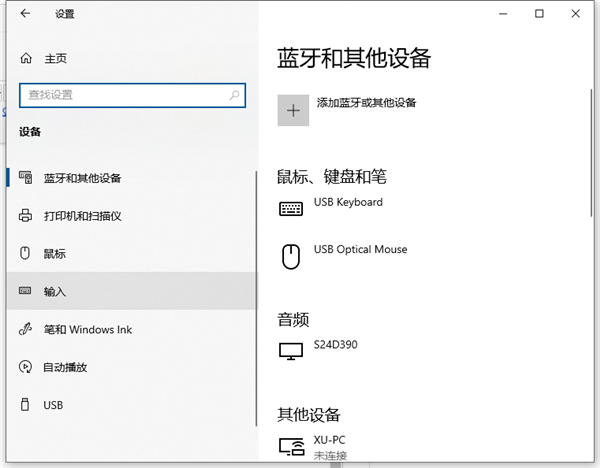The width and height of the screenshot is (600, 468).
Task: Click the S24D390 monitor icon
Action: (291, 351)
